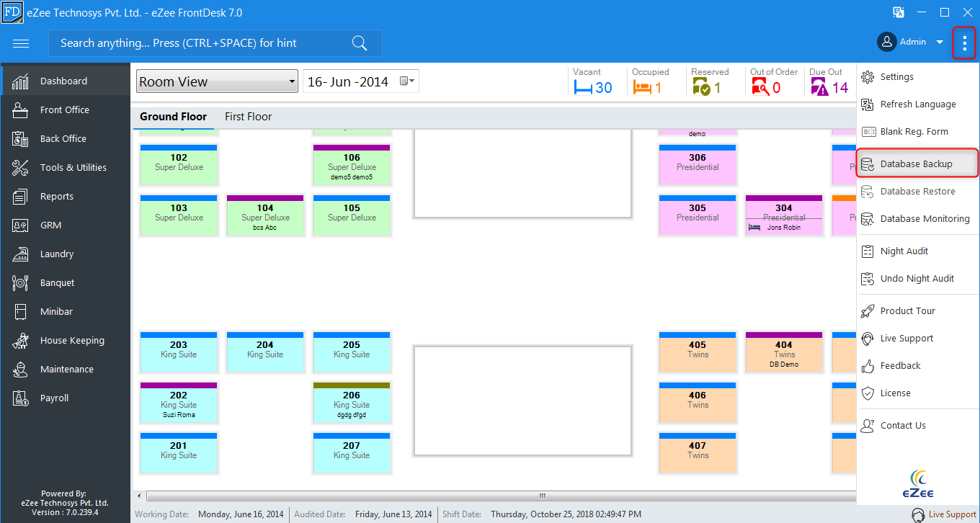
Task: Click the Settings gear icon in menu
Action: (868, 77)
